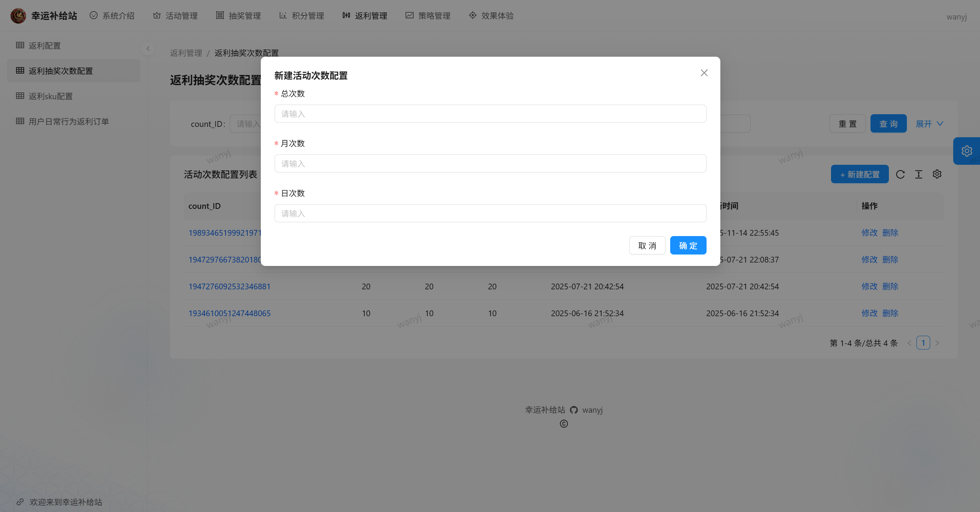
Task: Open the floating theme settings gear
Action: tap(967, 151)
